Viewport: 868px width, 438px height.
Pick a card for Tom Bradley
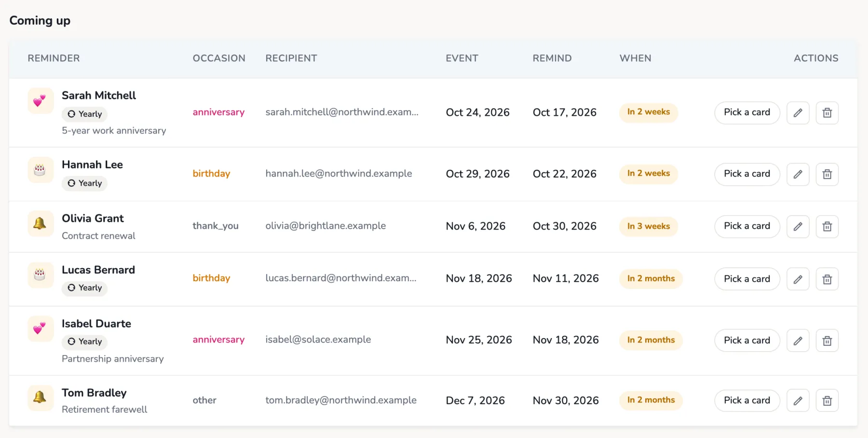[x=747, y=400]
